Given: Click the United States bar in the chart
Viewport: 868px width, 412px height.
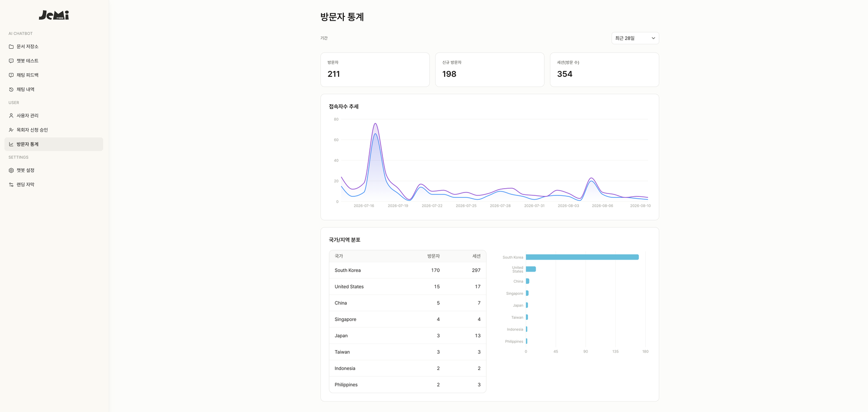Looking at the screenshot, I should pyautogui.click(x=530, y=269).
